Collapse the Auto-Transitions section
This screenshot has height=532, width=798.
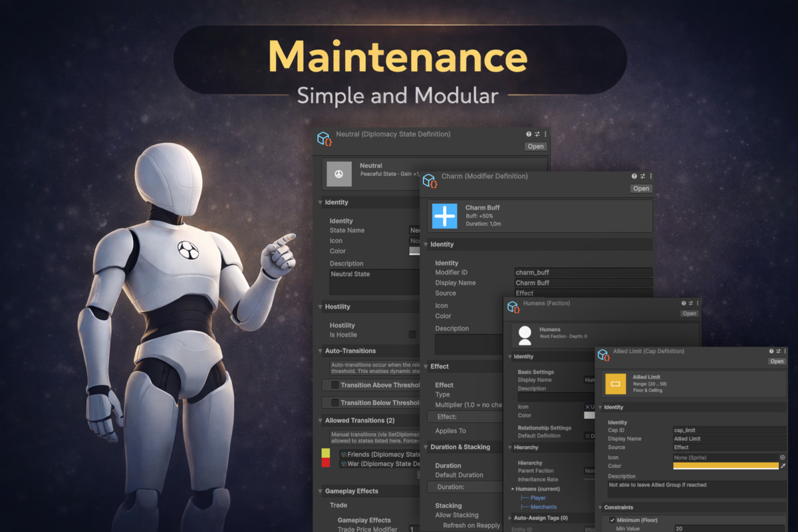319,350
